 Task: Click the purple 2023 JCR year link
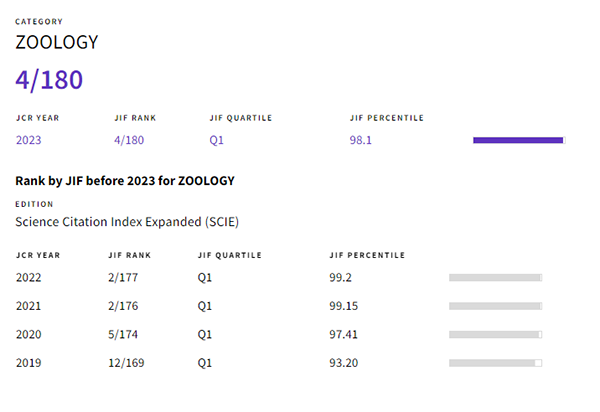(29, 140)
